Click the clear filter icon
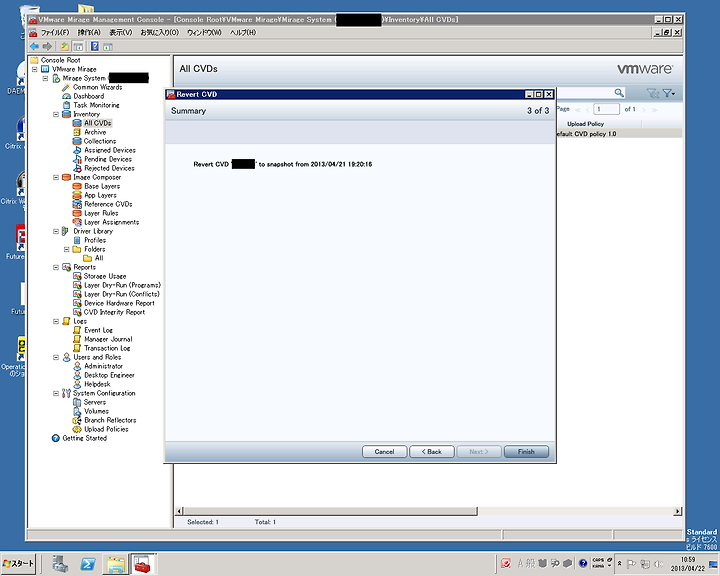This screenshot has height=576, width=720. coord(652,93)
